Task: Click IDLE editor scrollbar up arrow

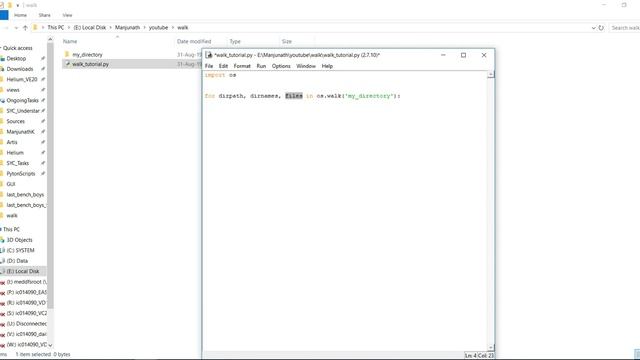Action: pos(491,74)
